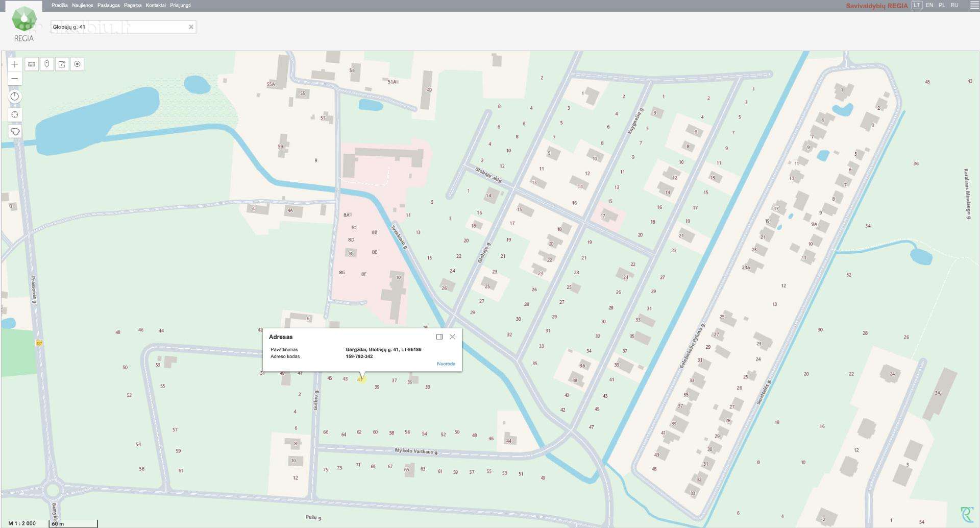Click the circular target tool icon
Viewport: 980px width, 528px height.
tap(78, 64)
